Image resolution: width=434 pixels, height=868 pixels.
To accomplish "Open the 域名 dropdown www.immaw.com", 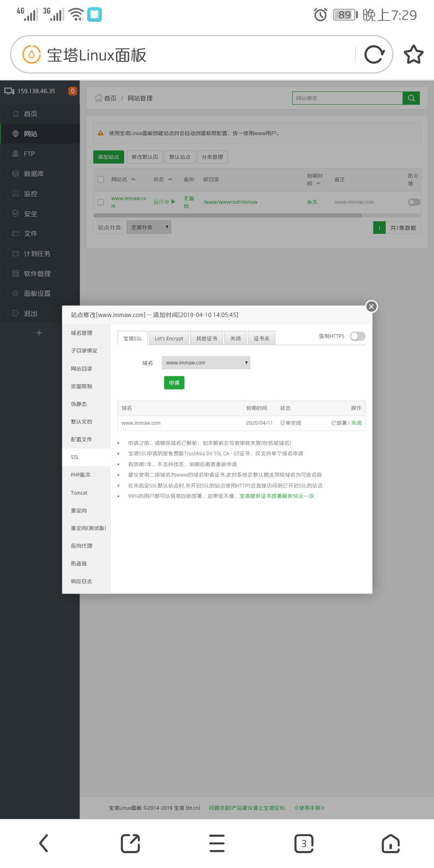I will point(206,362).
